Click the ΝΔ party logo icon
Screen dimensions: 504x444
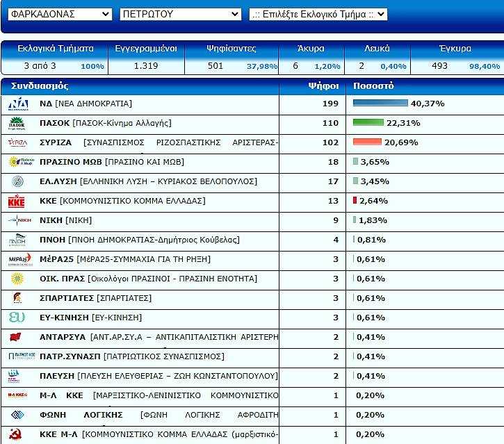(18, 104)
